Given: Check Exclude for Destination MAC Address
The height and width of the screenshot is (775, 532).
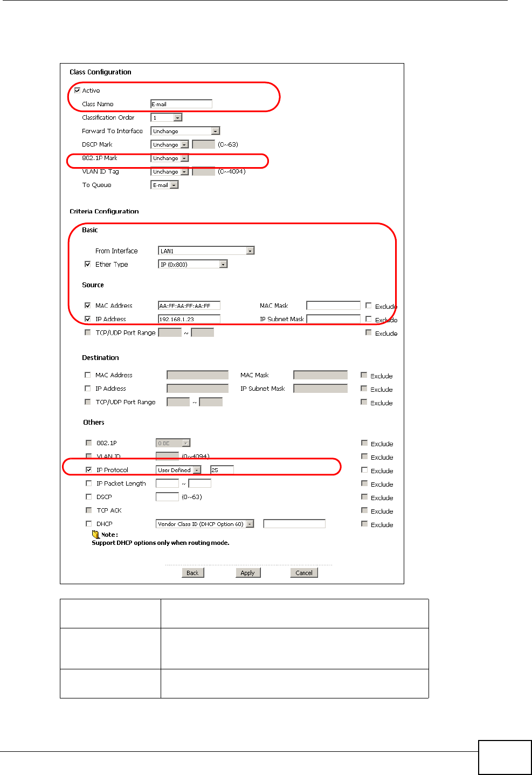Looking at the screenshot, I should click(x=364, y=375).
